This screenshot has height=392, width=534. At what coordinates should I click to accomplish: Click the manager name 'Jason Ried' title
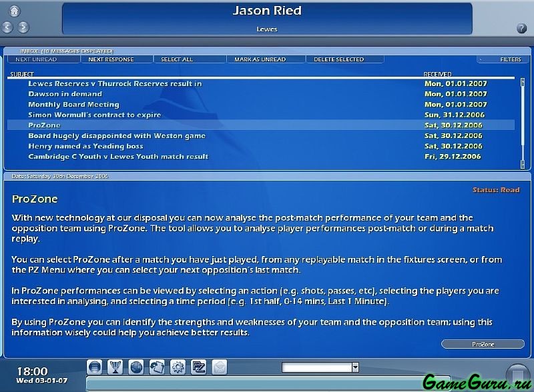click(267, 11)
